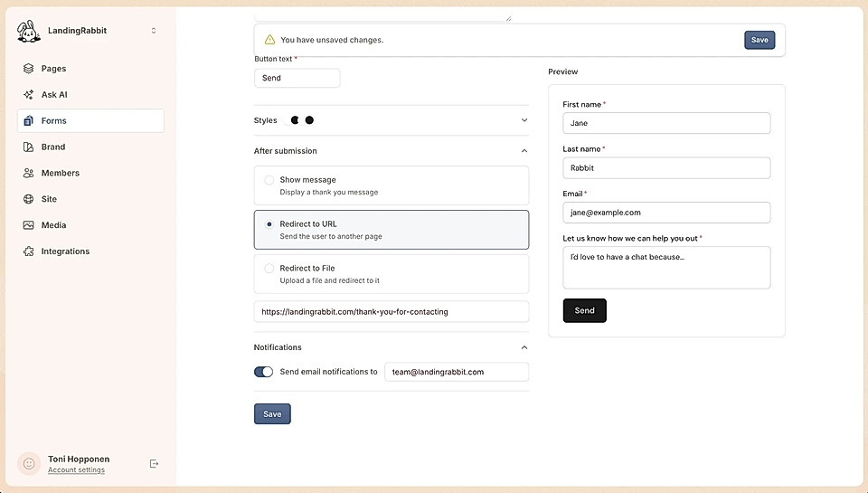Click the Pages layers icon
The image size is (868, 493).
pyautogui.click(x=28, y=68)
